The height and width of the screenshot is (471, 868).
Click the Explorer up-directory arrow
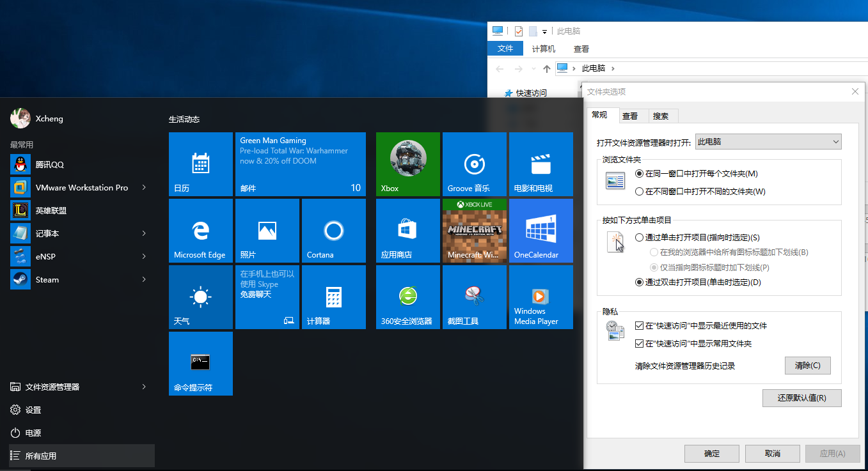pos(546,68)
